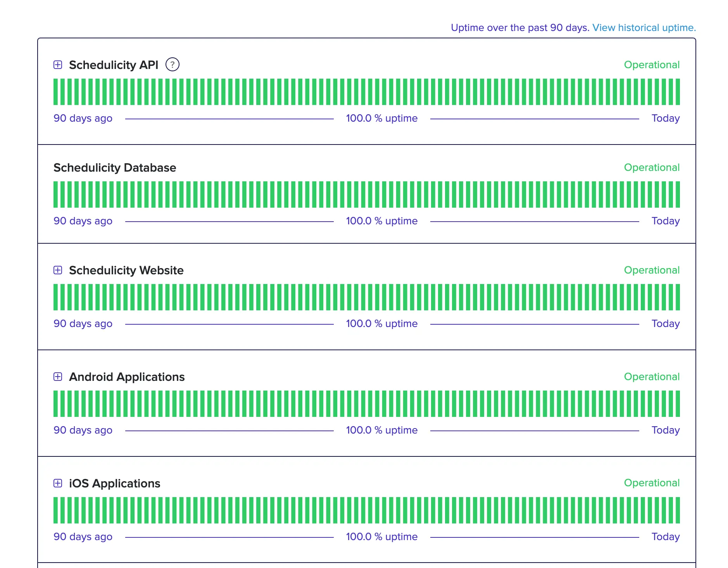Click the last uptime bar of iOS Applications
This screenshot has width=728, height=568.
click(x=678, y=510)
